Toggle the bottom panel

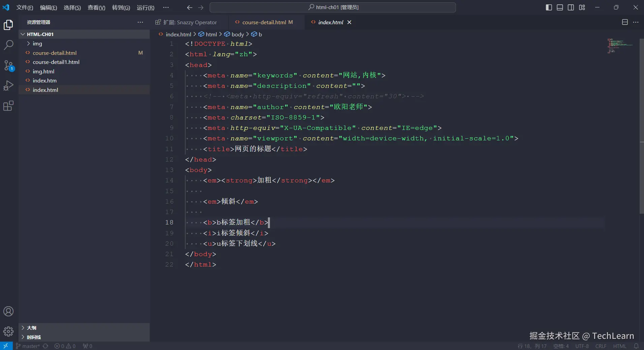(560, 7)
